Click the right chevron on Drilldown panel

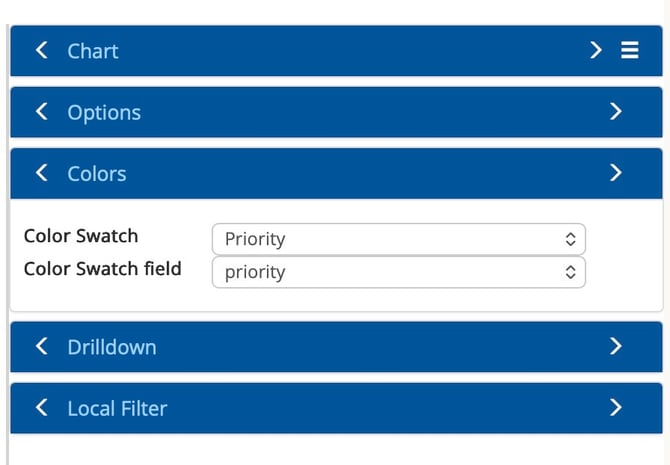click(x=615, y=347)
